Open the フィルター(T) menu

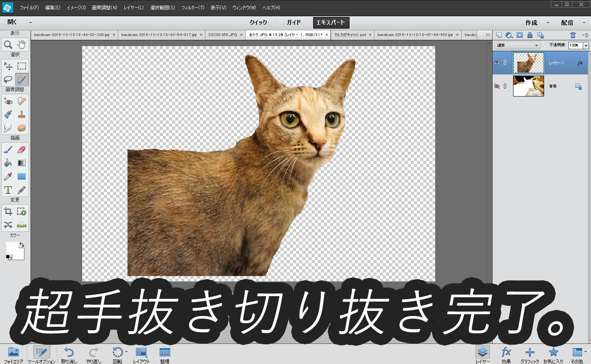(193, 8)
